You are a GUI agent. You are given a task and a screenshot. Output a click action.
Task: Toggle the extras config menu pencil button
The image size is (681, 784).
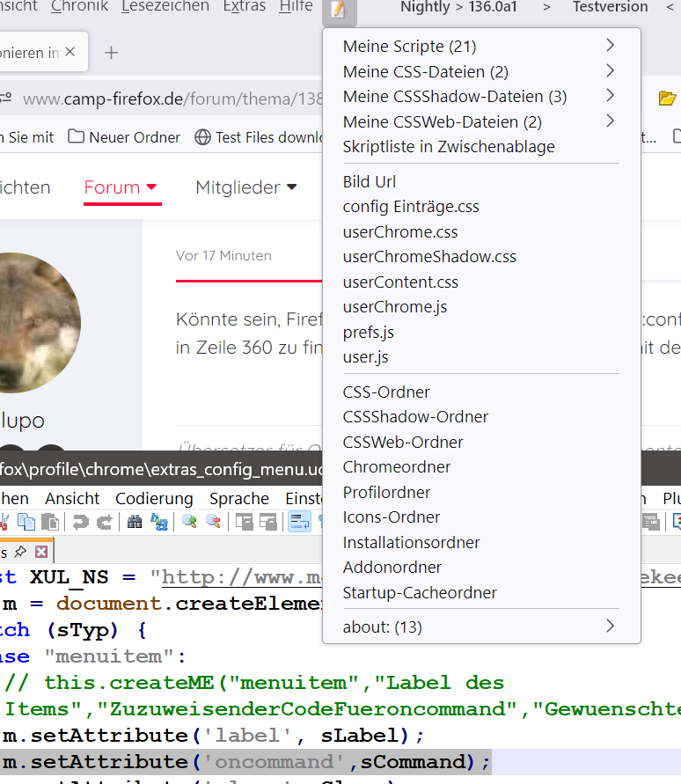click(x=339, y=10)
